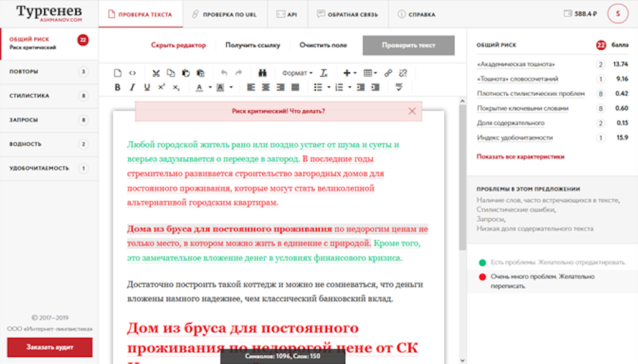Select Удобочитаемость in the sidebar
Screen dimensions: 638x364
[x=49, y=168]
